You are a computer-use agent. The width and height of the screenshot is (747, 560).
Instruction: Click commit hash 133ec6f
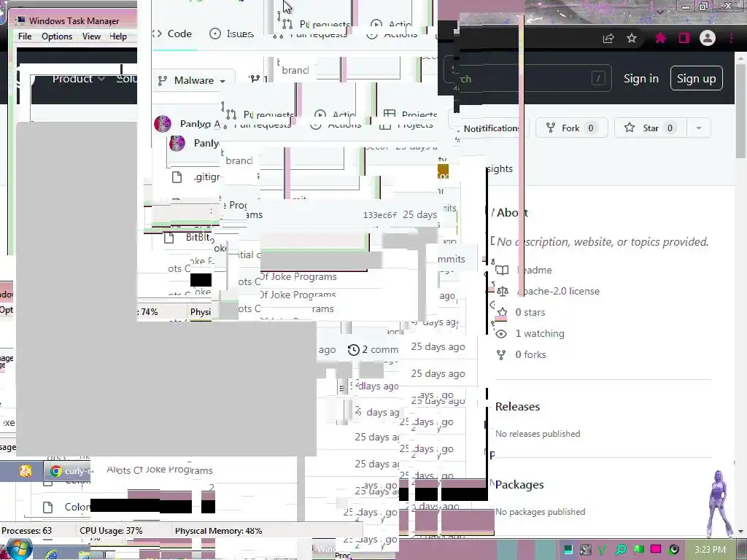(379, 215)
